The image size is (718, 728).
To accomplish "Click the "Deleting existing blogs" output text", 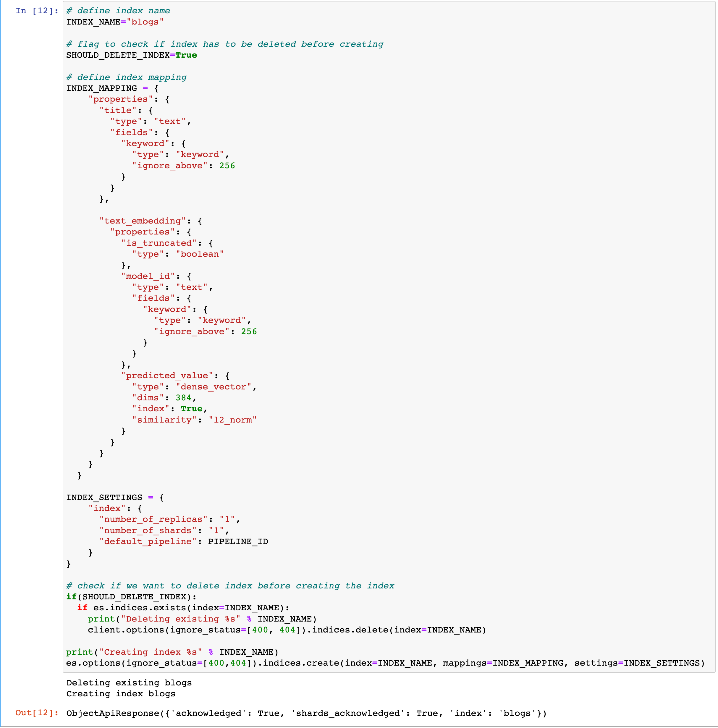I will click(x=129, y=683).
